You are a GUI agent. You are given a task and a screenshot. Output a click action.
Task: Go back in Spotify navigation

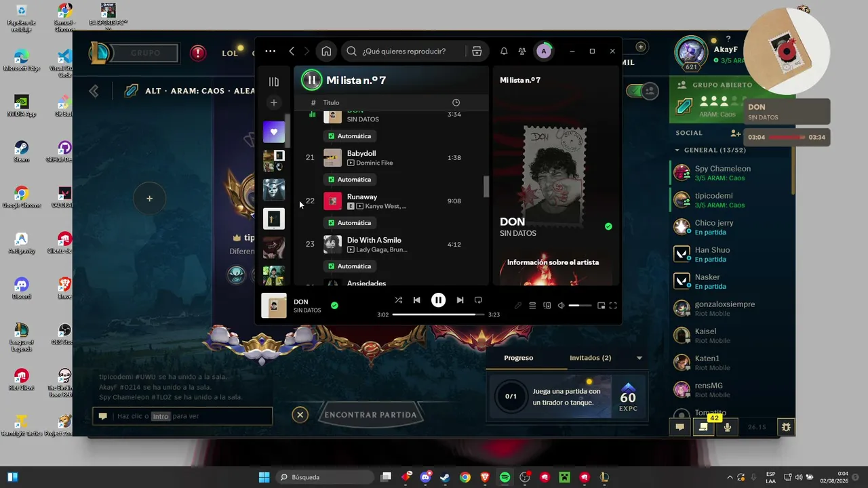[292, 51]
